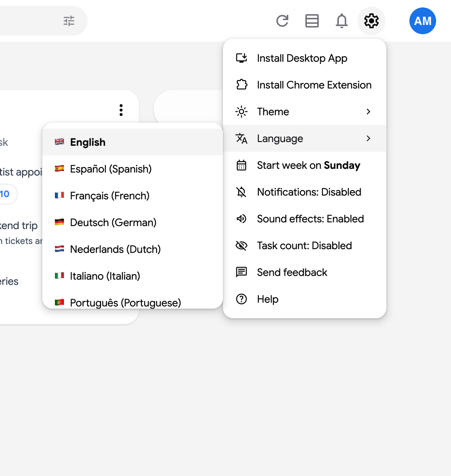Click the Chrome extension puzzle icon

(241, 85)
